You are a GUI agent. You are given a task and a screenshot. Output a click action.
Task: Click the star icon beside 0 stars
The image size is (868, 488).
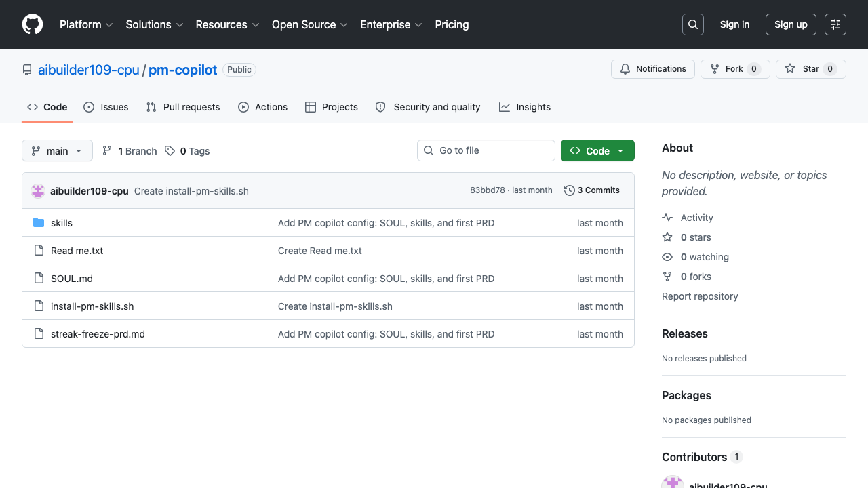pyautogui.click(x=667, y=237)
